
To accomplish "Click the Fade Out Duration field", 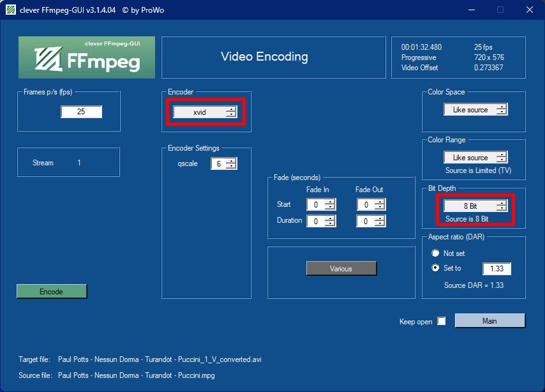I will (x=366, y=221).
